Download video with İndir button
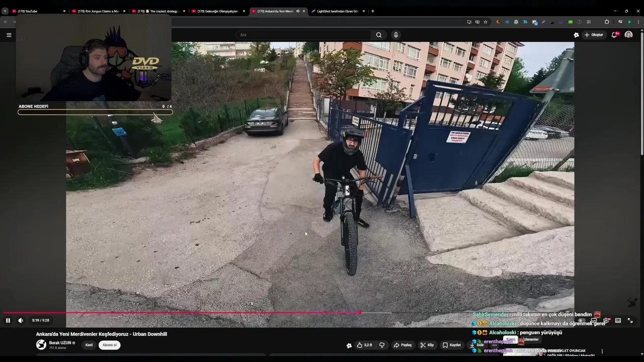The width and height of the screenshot is (644, 362). pyautogui.click(x=477, y=345)
